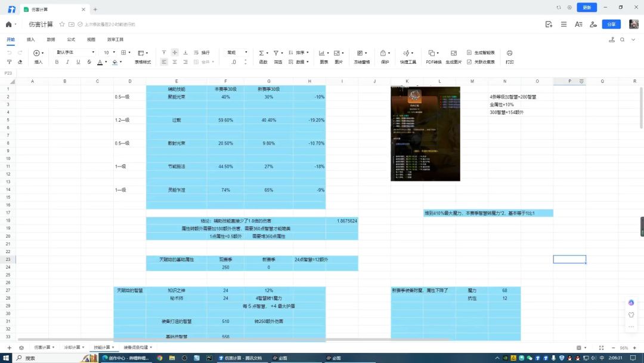The image size is (644, 363).
Task: Click the format painter icon
Action: click(x=9, y=61)
